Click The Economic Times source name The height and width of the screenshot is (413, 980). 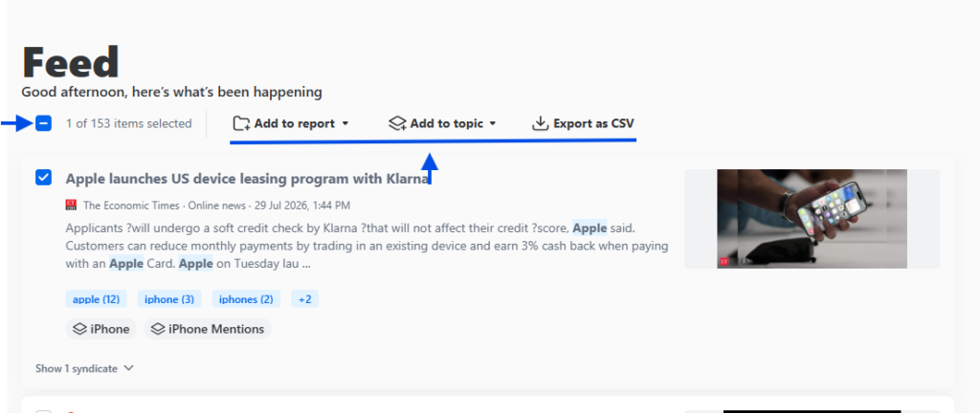coord(131,205)
